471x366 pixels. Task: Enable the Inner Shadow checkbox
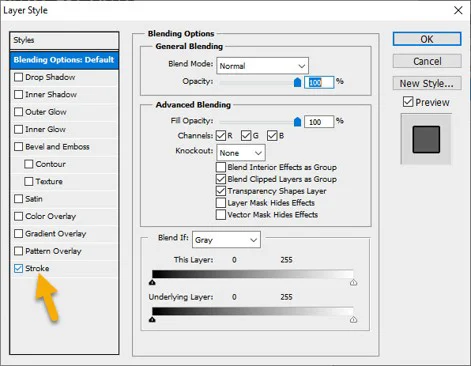pos(18,95)
